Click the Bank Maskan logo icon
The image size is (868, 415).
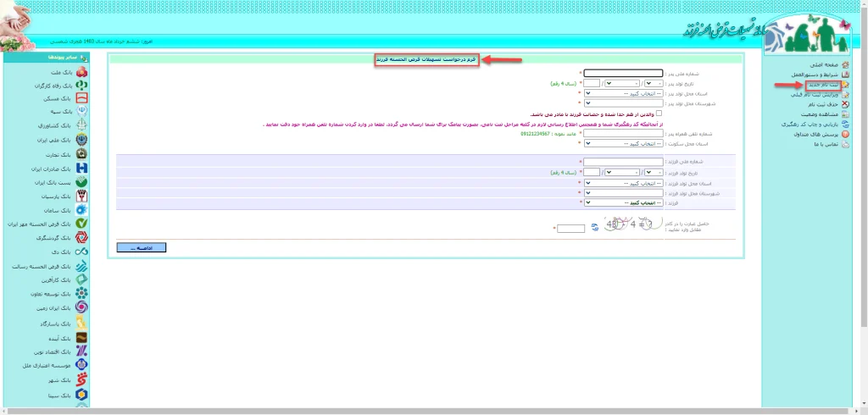click(81, 98)
